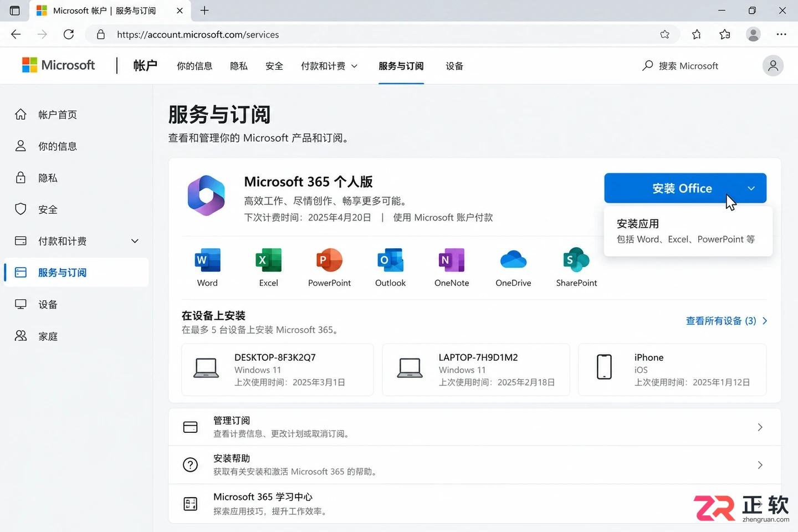Viewport: 798px width, 532px height.
Task: Select the DESKTOP-8F3K2Q7 device card
Action: [278, 370]
